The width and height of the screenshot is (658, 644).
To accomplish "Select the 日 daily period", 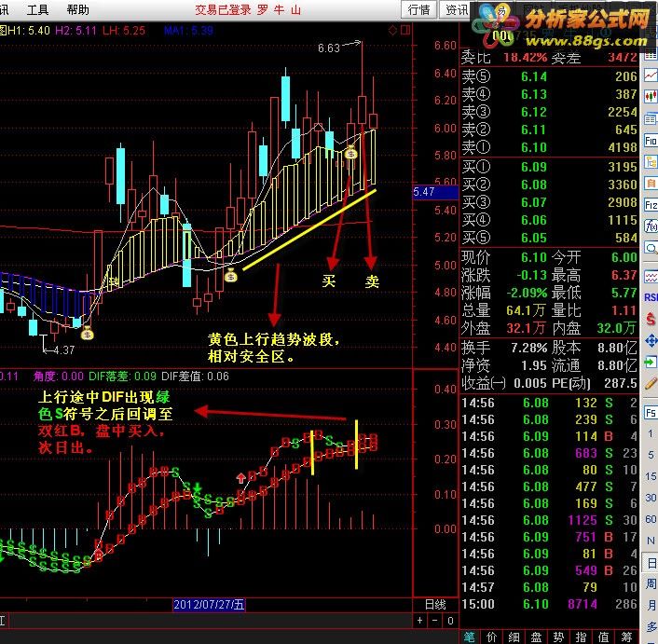I will [651, 562].
